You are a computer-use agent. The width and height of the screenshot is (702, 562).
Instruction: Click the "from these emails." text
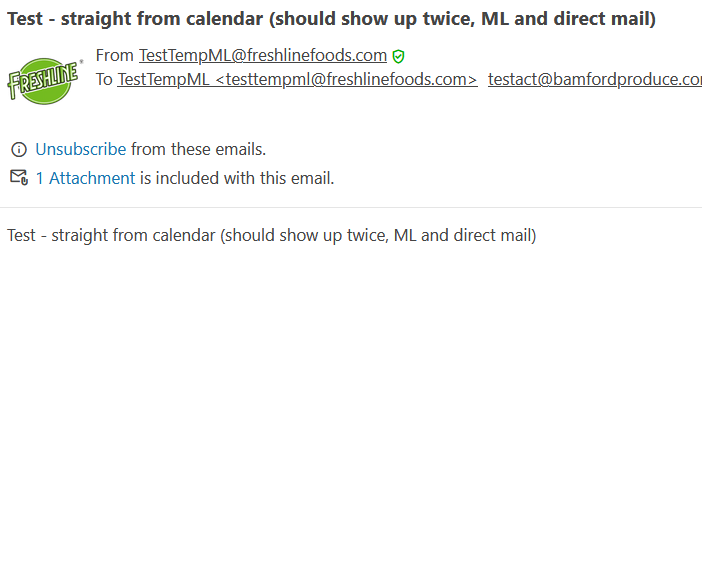click(x=198, y=149)
